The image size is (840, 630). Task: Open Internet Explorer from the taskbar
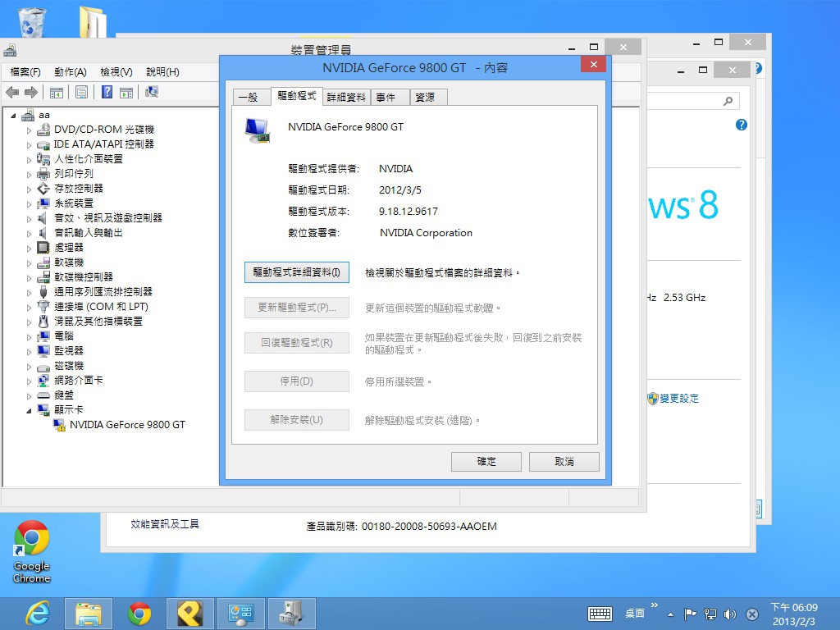[x=38, y=614]
